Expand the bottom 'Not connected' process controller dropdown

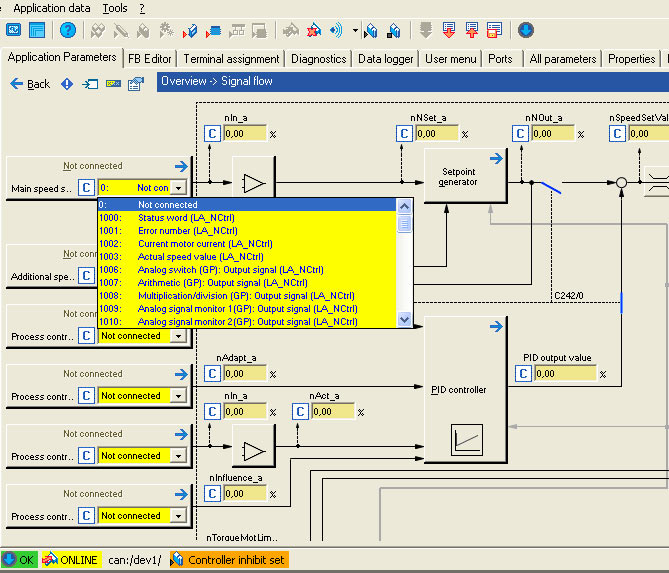pyautogui.click(x=178, y=516)
